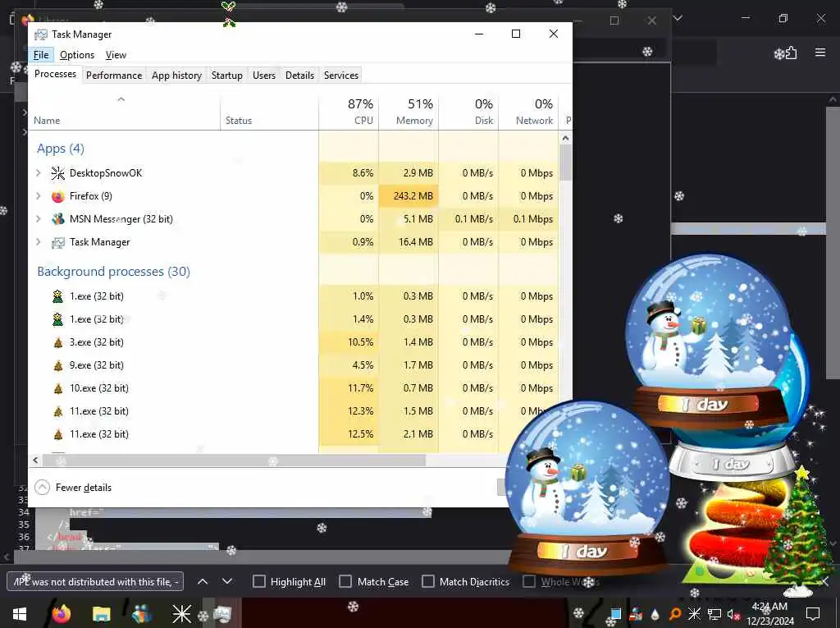Click the DesktopSnowOK snowflake taskbar button
Screen dimensions: 840x628
click(x=181, y=613)
